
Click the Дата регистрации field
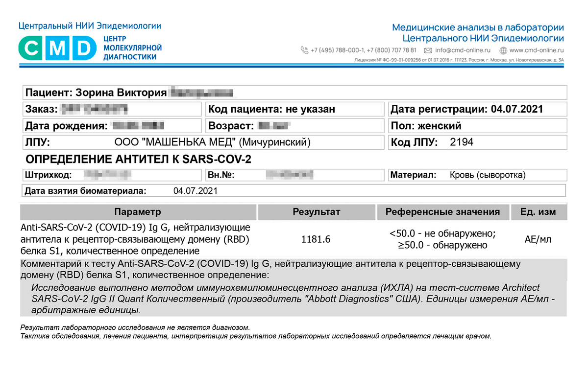tap(477, 109)
